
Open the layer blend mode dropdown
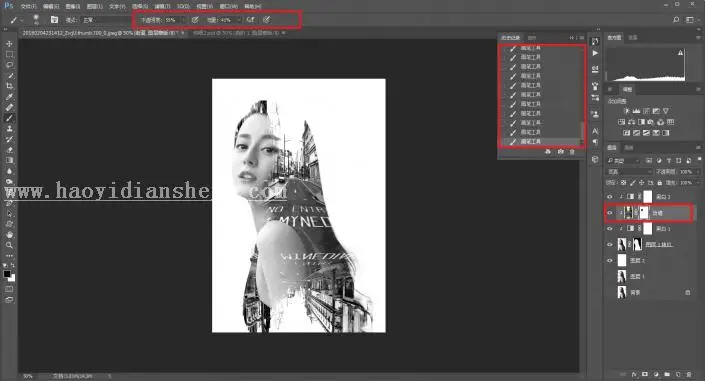tap(629, 172)
